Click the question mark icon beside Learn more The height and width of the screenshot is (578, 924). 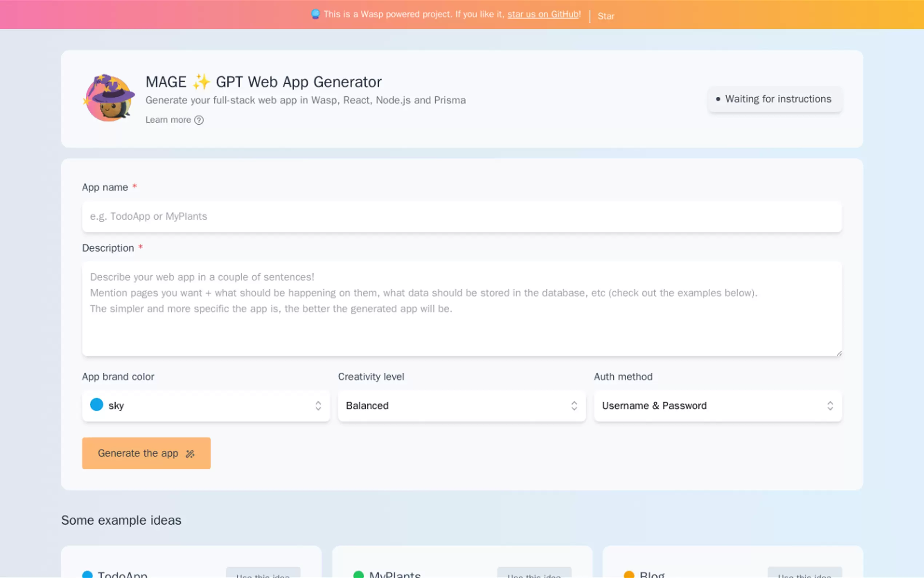(x=199, y=120)
